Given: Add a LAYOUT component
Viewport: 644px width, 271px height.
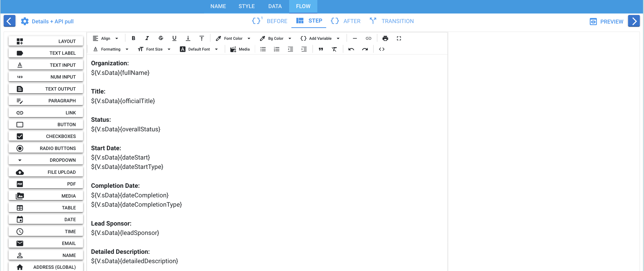Looking at the screenshot, I should pyautogui.click(x=46, y=41).
